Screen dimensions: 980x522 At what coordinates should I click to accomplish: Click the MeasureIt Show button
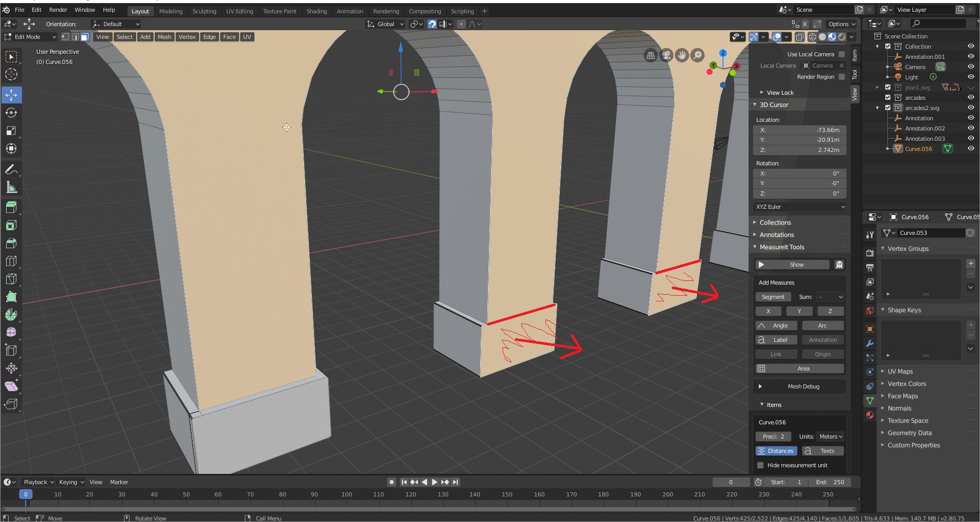click(792, 265)
